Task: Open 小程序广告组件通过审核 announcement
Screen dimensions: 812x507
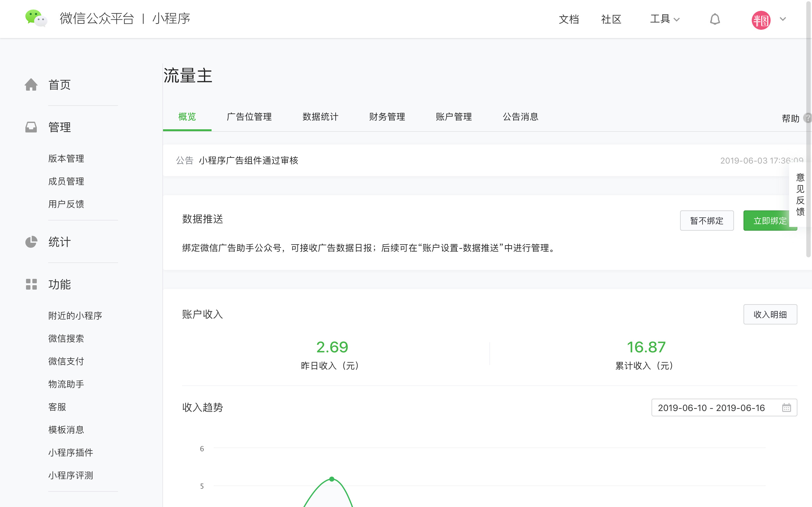Action: 248,161
